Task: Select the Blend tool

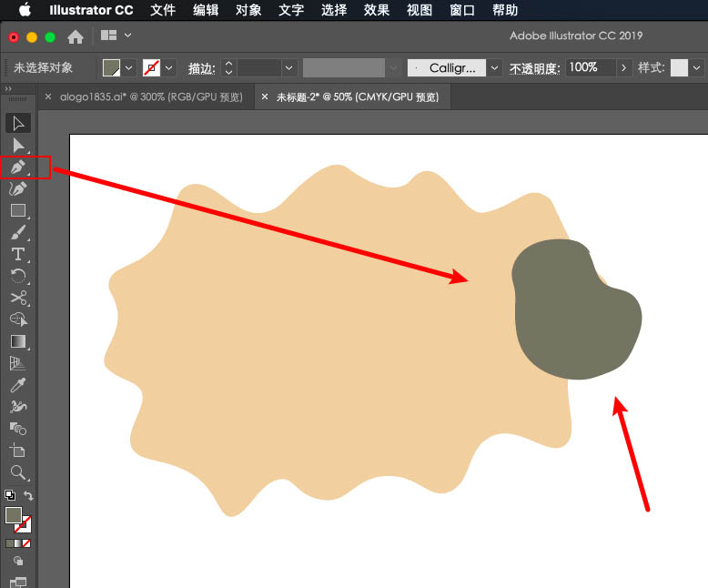Action: pyautogui.click(x=18, y=429)
